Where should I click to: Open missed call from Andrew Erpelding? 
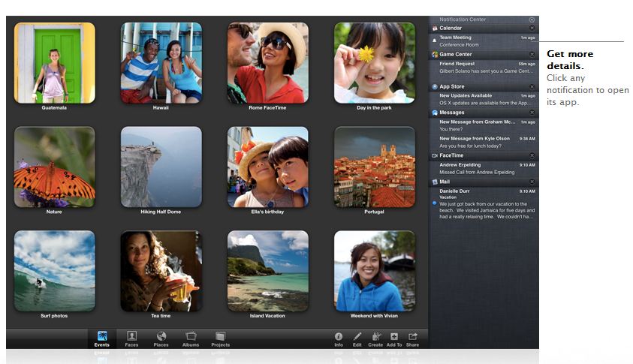(x=484, y=168)
